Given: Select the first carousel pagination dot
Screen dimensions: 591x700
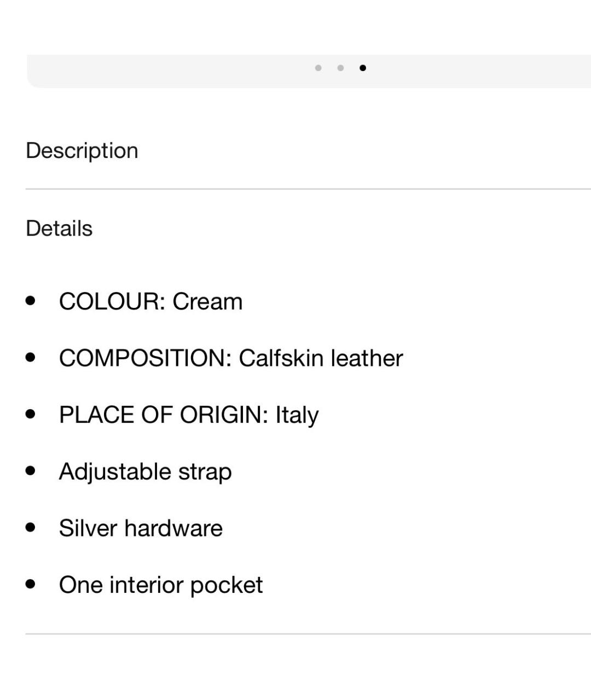Looking at the screenshot, I should (318, 68).
